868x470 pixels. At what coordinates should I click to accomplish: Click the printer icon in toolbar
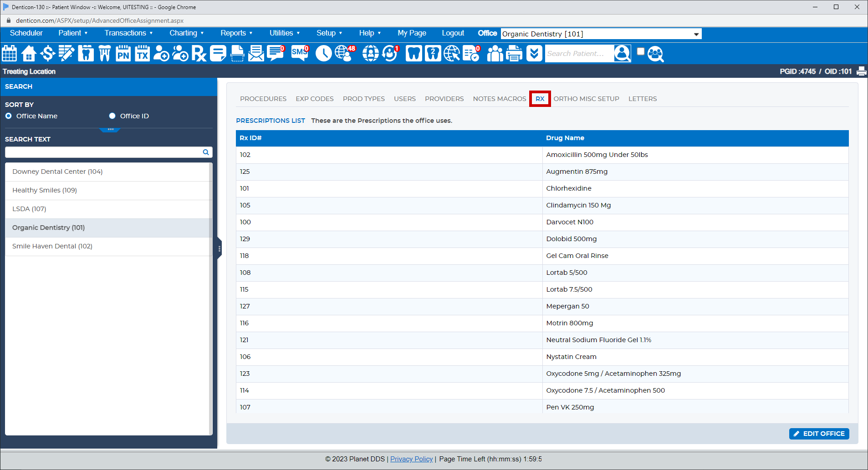click(x=514, y=54)
